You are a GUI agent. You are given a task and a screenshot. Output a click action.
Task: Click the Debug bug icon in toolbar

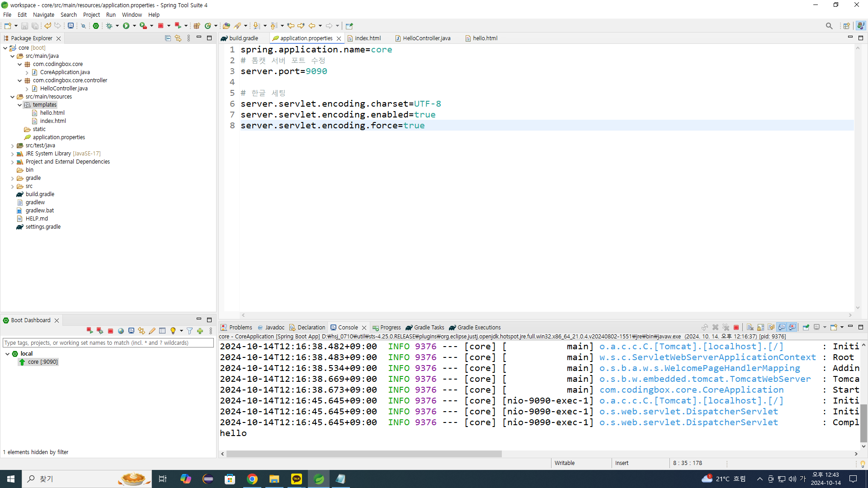(109, 26)
